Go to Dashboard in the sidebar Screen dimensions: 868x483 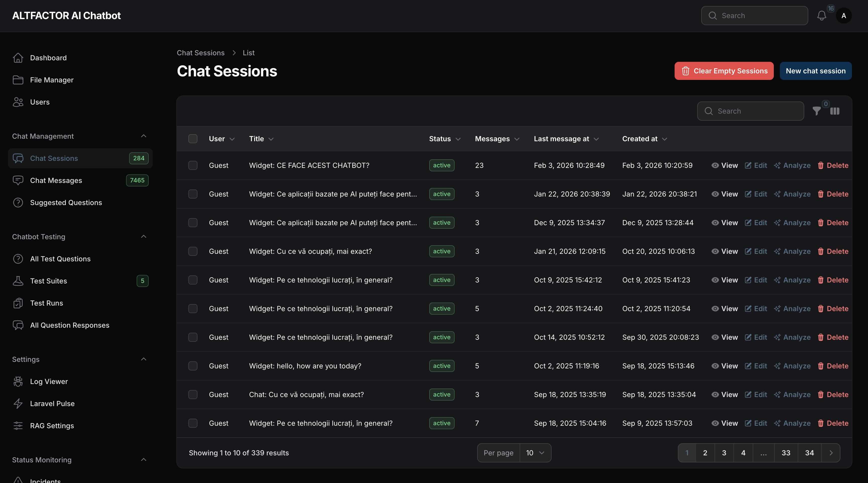(48, 58)
